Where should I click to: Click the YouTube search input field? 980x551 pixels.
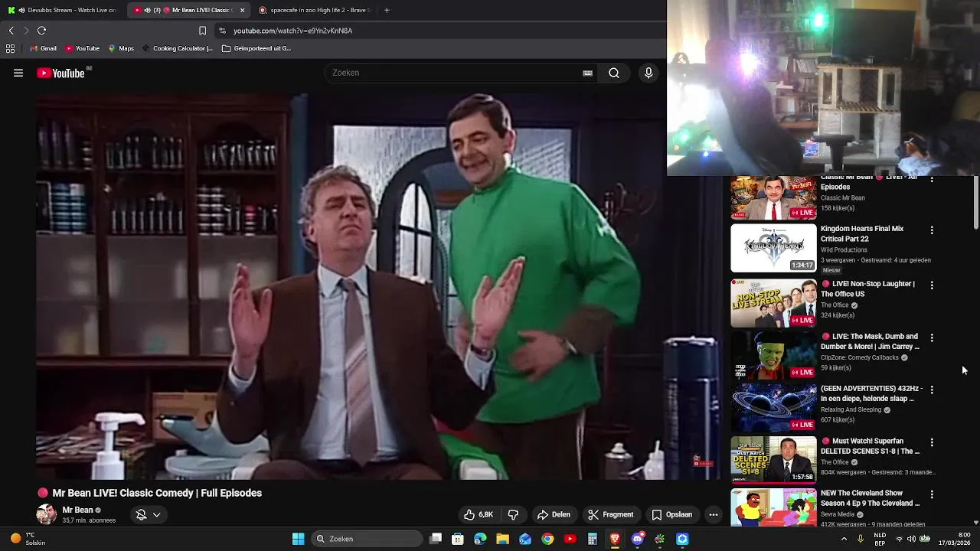tap(456, 73)
